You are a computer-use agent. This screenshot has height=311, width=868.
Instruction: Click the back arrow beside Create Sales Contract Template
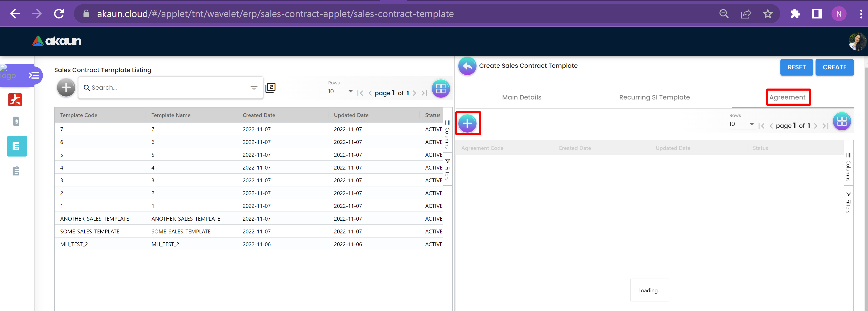(x=467, y=66)
